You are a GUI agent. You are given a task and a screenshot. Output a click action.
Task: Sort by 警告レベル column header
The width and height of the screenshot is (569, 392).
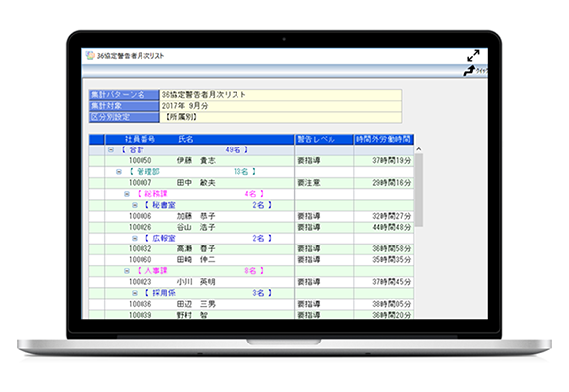pyautogui.click(x=324, y=139)
